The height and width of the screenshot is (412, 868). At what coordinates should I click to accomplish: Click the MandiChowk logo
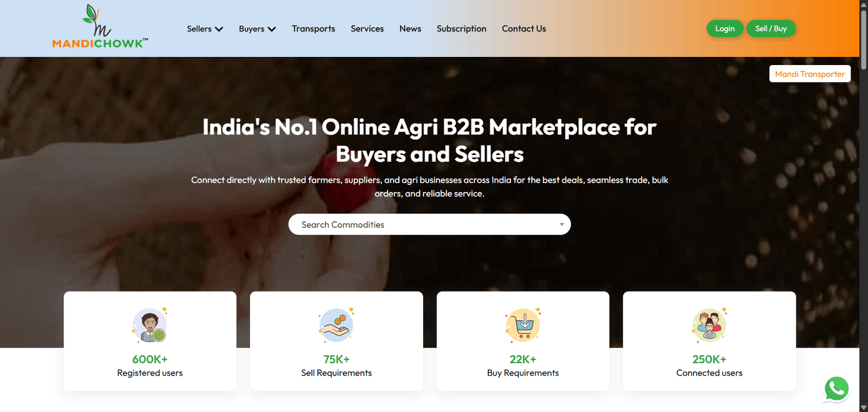(100, 27)
